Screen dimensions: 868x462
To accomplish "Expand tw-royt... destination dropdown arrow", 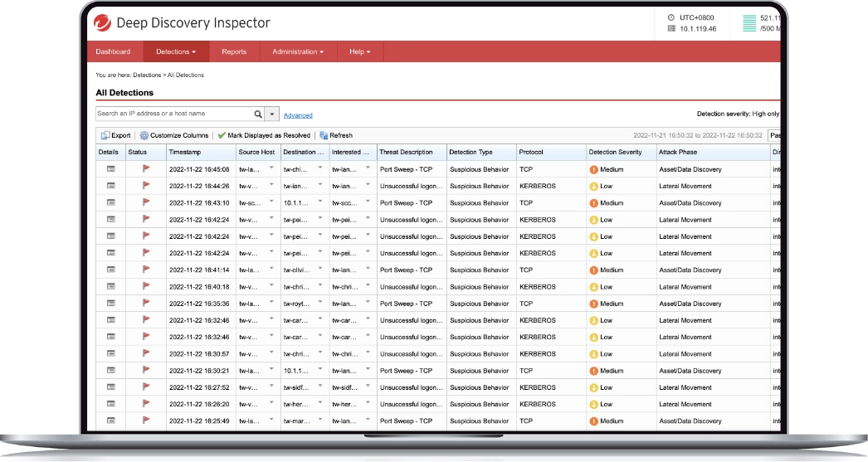I will (x=320, y=302).
